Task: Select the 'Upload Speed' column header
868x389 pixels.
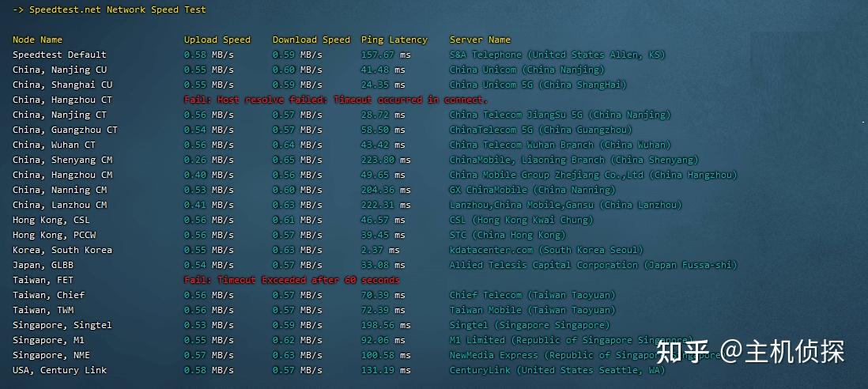Action: pyautogui.click(x=217, y=40)
